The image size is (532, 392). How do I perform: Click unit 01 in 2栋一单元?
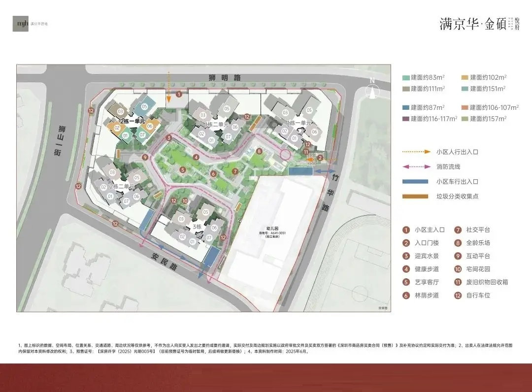point(126,135)
